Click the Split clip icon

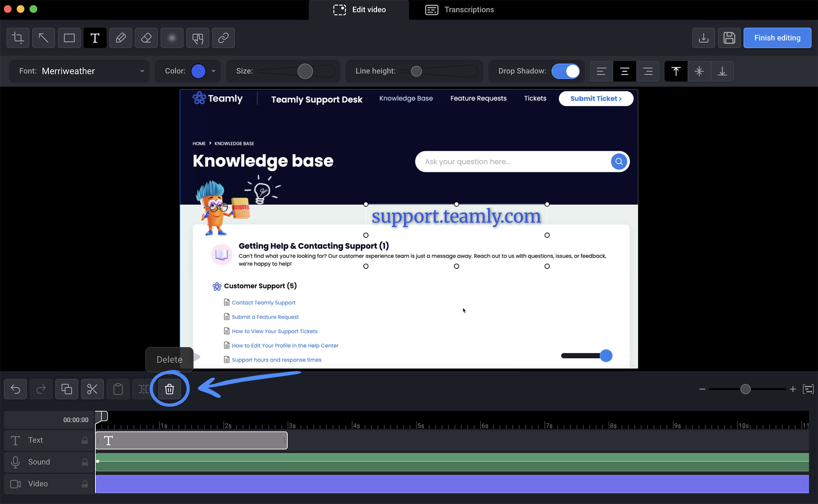click(143, 389)
